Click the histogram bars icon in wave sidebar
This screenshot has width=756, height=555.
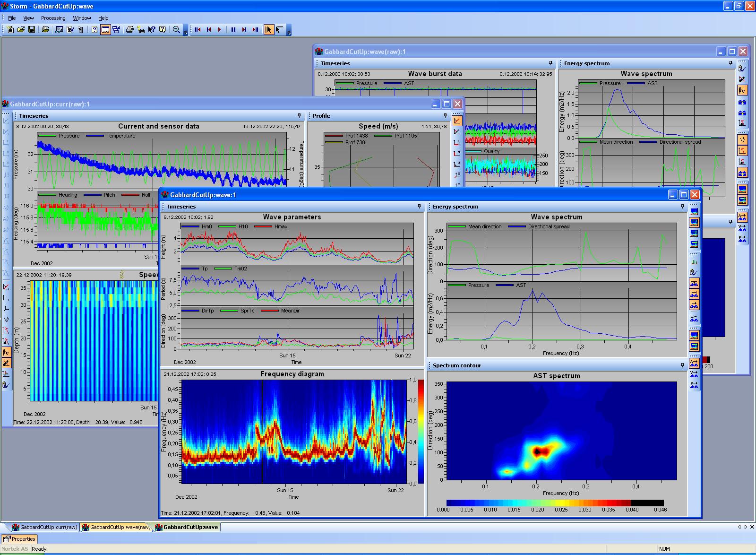pos(694,261)
